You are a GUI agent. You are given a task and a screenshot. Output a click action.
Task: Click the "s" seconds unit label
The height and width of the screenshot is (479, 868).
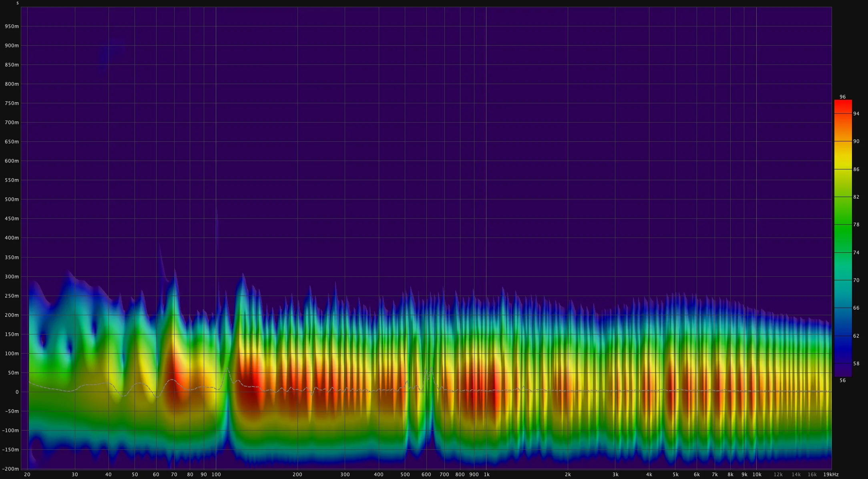[x=18, y=3]
